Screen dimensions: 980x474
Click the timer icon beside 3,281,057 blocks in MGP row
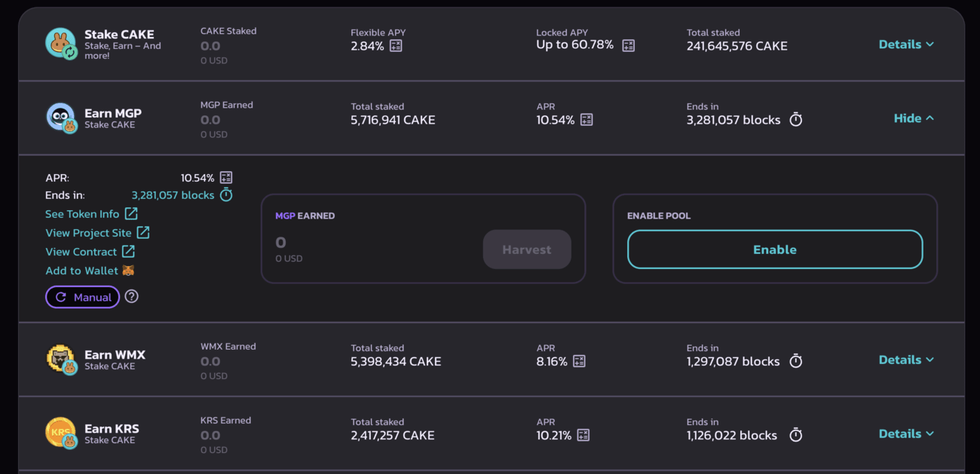(x=795, y=120)
